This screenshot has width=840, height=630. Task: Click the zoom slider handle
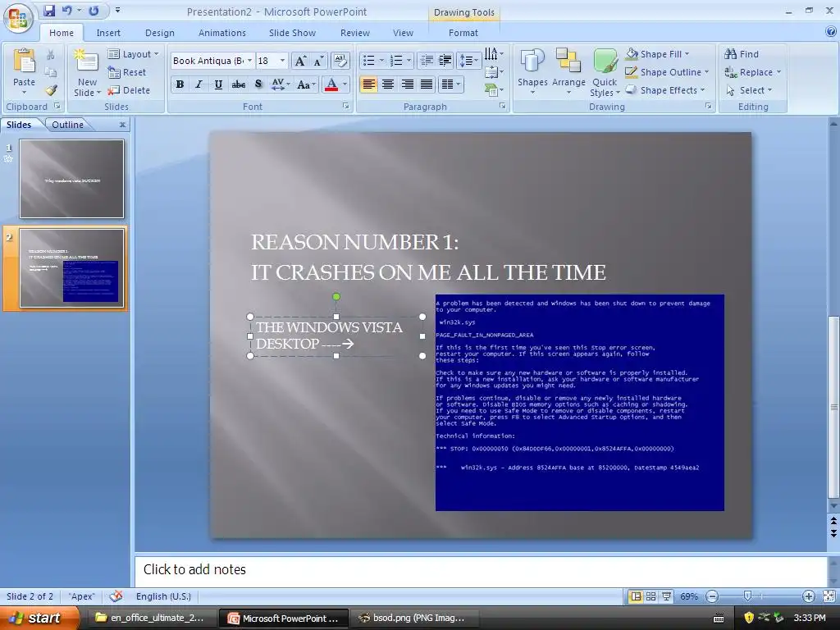(748, 596)
